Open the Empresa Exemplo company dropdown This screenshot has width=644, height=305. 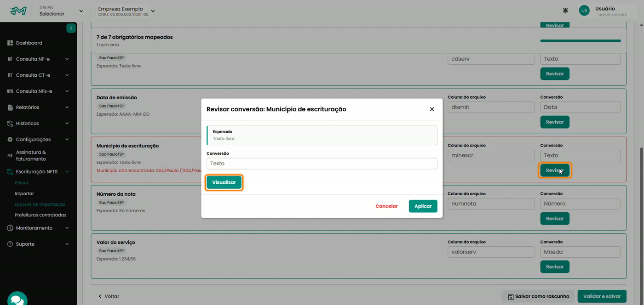pos(126,11)
